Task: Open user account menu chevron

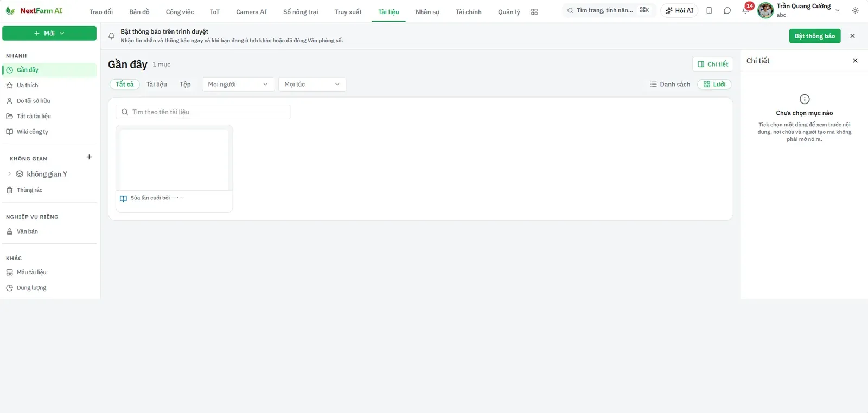Action: [837, 10]
